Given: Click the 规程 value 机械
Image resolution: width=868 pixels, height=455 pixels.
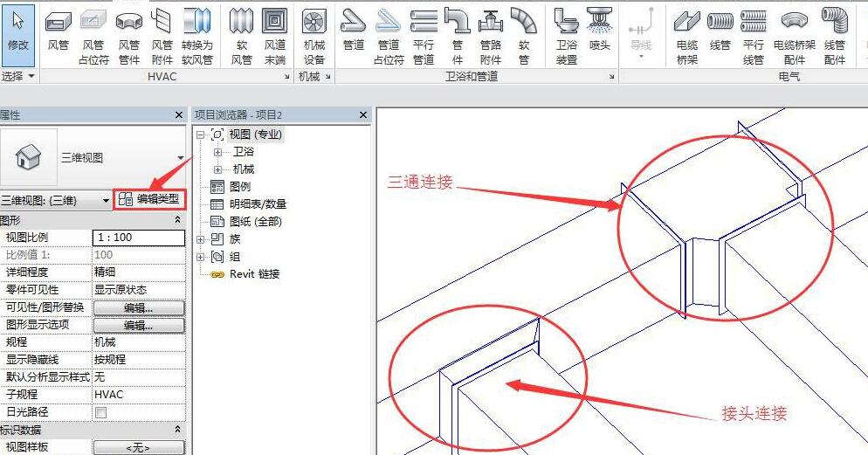Looking at the screenshot, I should pyautogui.click(x=138, y=342).
